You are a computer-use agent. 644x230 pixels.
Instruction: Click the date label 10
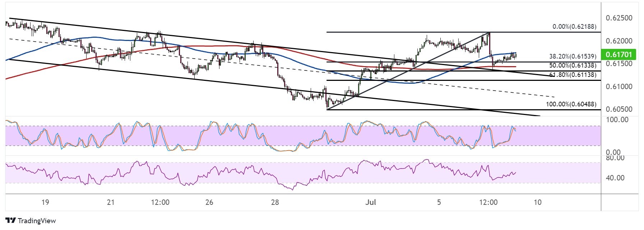(x=538, y=202)
